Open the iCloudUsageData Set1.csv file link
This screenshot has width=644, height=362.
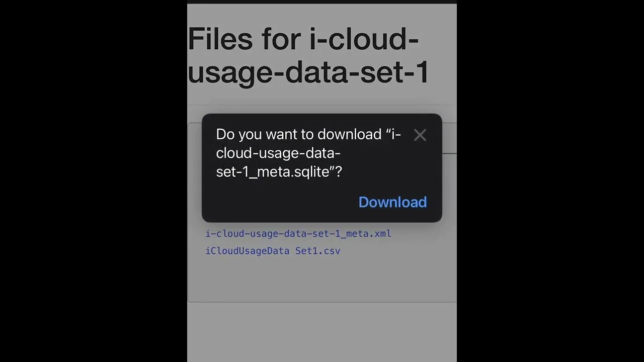coord(273,251)
